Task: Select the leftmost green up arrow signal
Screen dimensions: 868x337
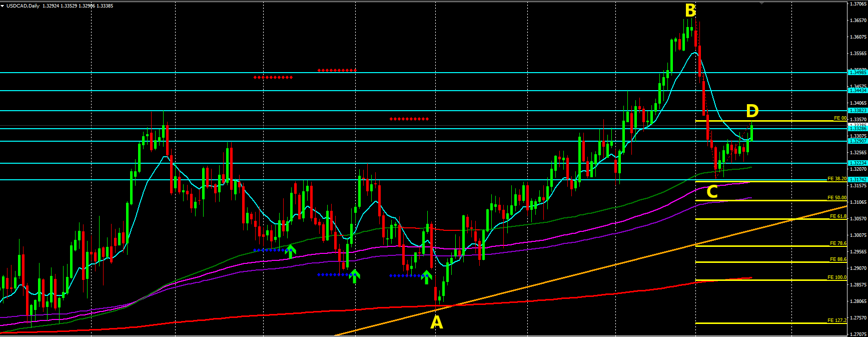Action: coord(291,251)
